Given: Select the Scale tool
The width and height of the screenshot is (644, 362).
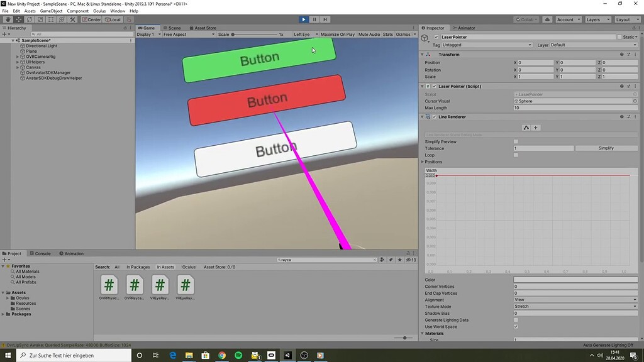Looking at the screenshot, I should (39, 19).
